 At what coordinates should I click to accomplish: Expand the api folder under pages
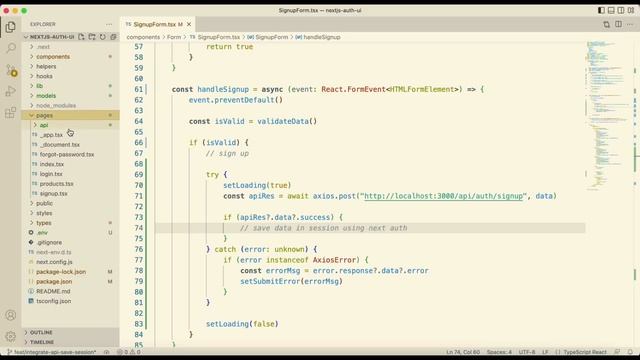70,125
